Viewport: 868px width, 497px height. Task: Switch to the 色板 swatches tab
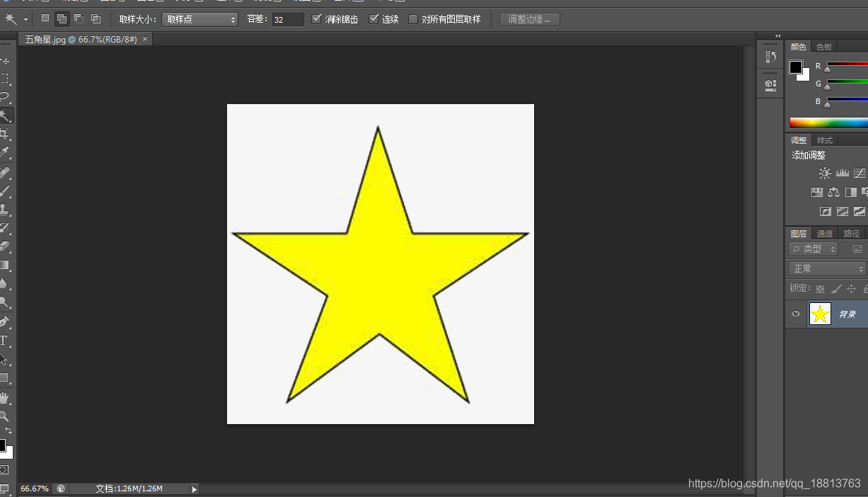coord(824,47)
